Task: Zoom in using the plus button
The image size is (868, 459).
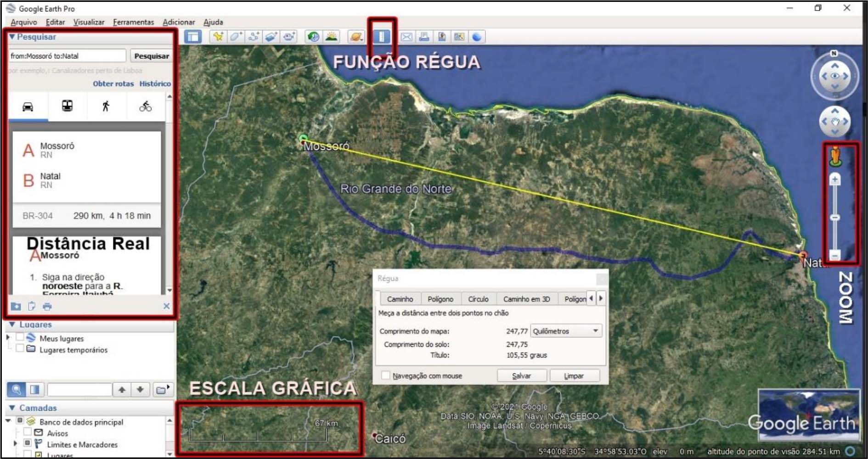Action: (x=835, y=179)
